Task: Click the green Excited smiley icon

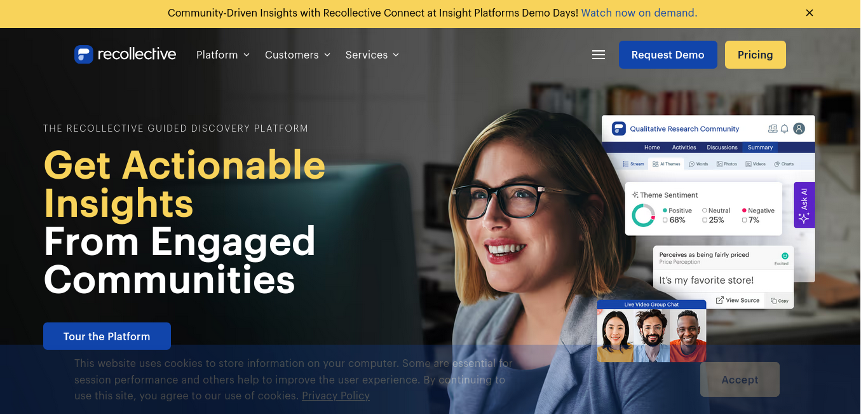Action: [x=785, y=256]
